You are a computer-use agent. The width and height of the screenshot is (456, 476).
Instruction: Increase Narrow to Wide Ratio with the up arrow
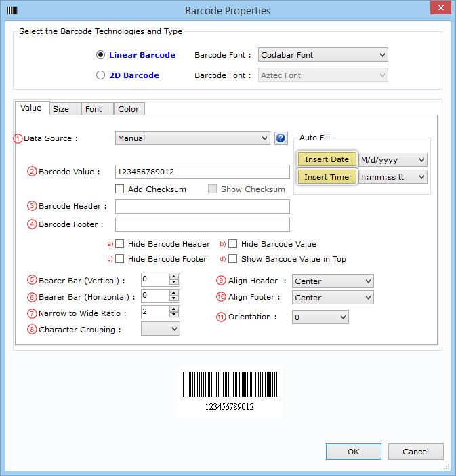pos(174,309)
